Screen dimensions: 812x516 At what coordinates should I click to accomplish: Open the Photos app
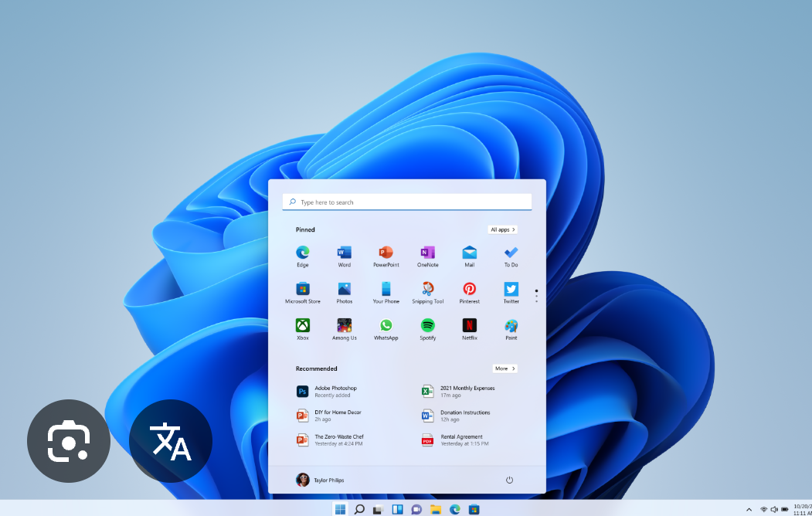[344, 292]
